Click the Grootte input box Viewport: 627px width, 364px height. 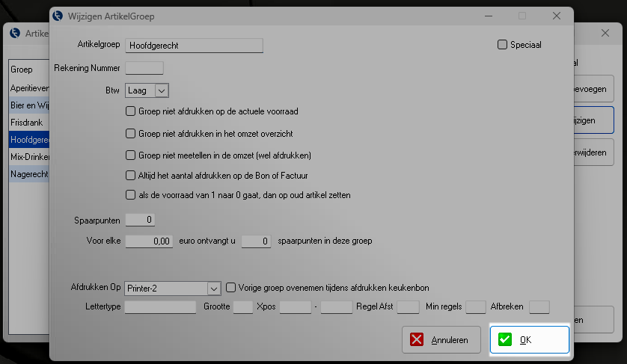(242, 306)
